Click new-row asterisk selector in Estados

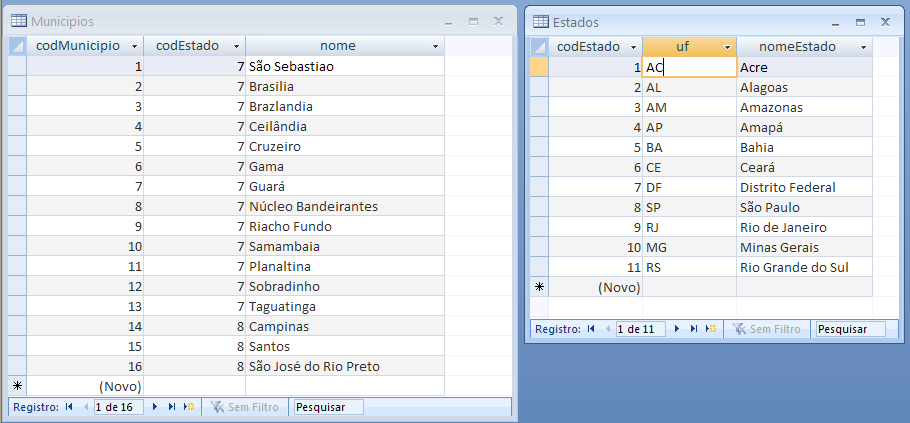540,287
